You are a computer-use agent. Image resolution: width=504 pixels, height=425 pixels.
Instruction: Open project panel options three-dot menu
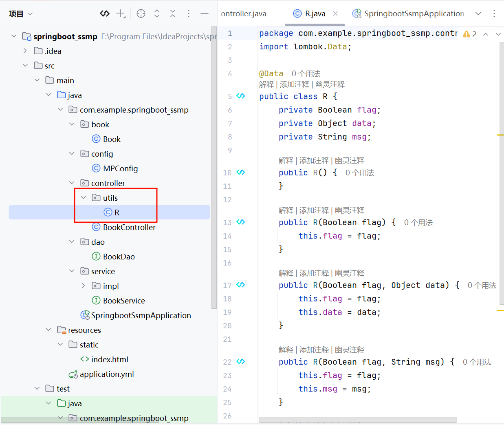(189, 13)
